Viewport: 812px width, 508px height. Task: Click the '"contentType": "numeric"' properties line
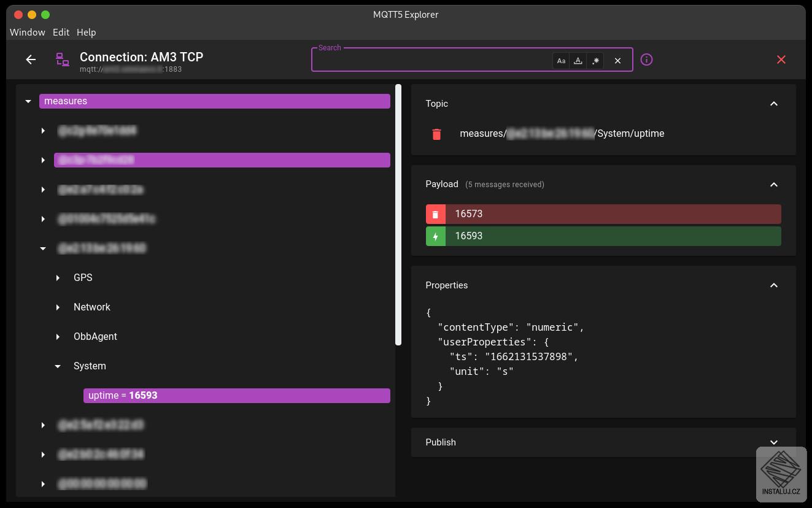[x=511, y=328]
